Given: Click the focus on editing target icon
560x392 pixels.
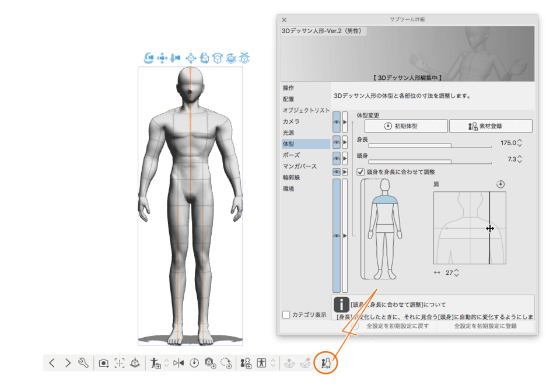Looking at the screenshot, I should click(119, 363).
